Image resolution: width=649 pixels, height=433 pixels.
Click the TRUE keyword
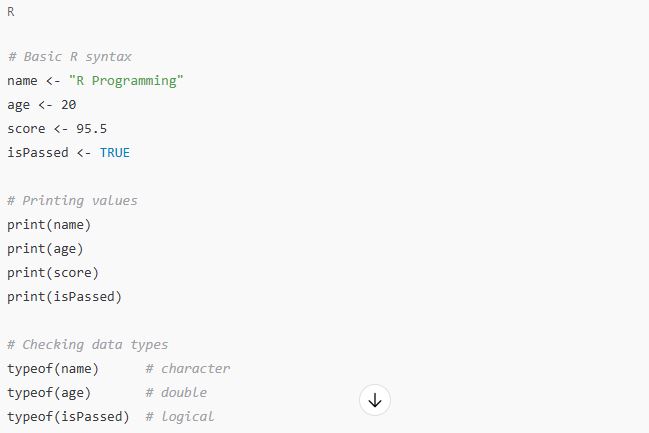115,153
